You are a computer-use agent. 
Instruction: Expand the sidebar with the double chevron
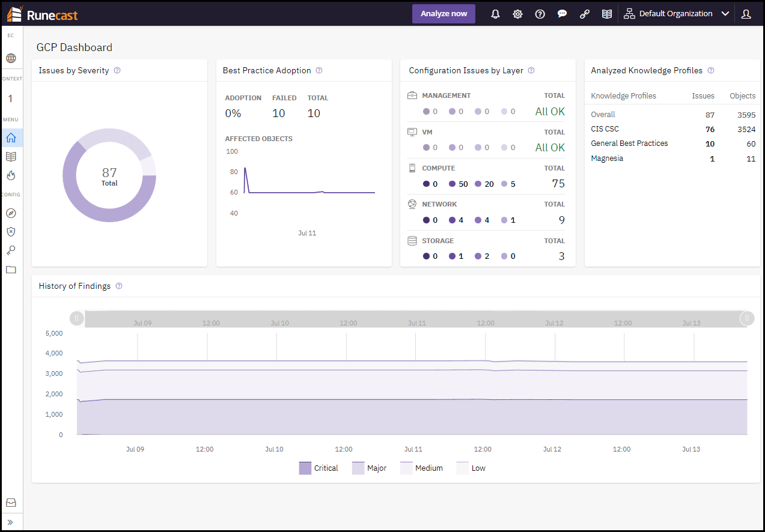11,522
